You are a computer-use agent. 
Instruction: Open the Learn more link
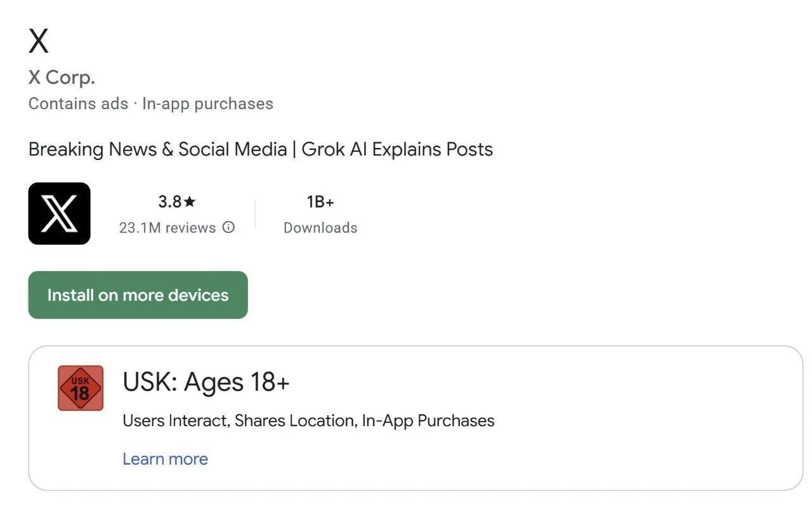[165, 459]
